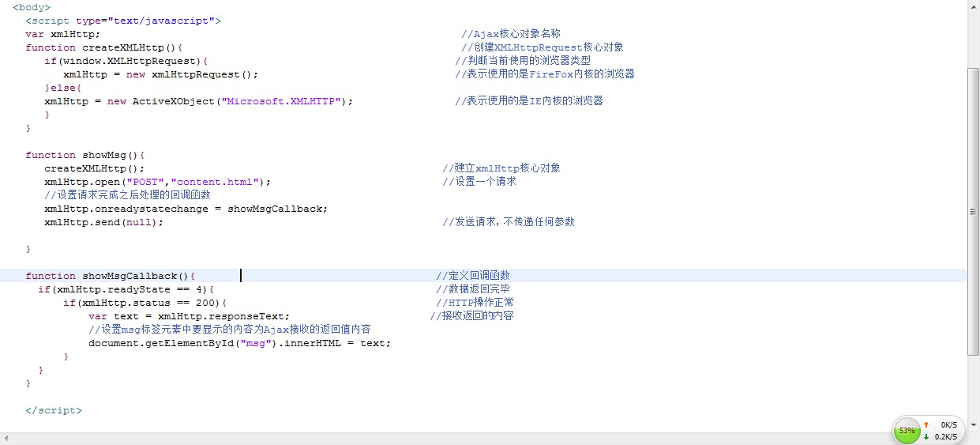Click the "//Ajax核心对象名称" comment
The height and width of the screenshot is (445, 980).
pyautogui.click(x=511, y=34)
